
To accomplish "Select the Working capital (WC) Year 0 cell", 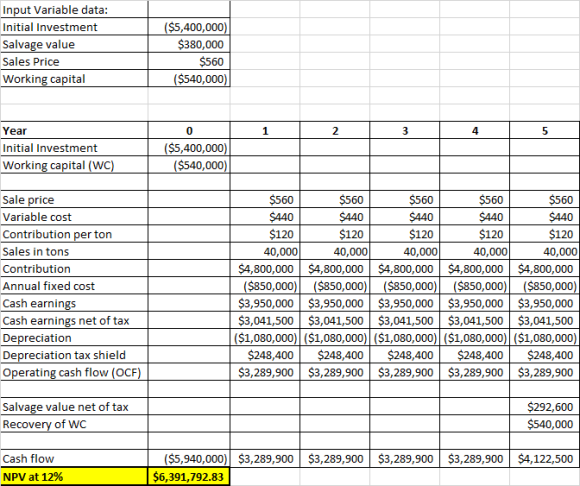I will click(189, 165).
